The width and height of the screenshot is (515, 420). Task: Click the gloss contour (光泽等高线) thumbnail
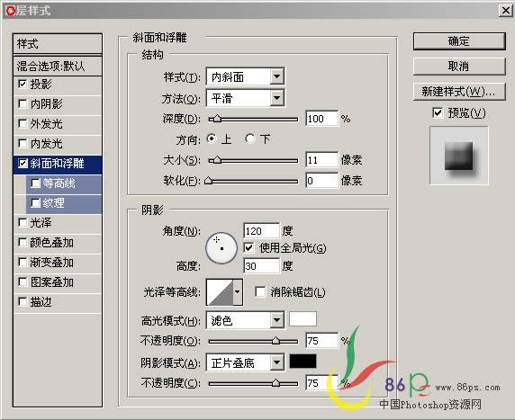[x=220, y=292]
